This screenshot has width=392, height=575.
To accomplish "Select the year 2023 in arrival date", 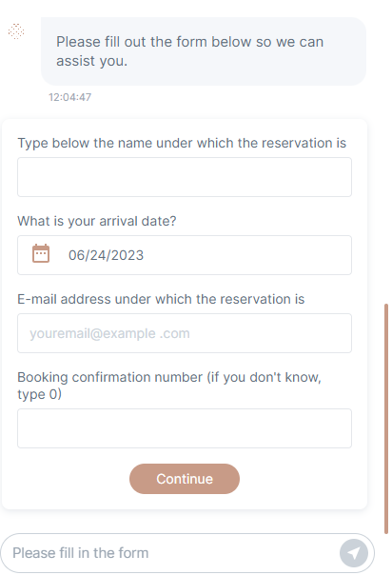I will click(x=127, y=255).
